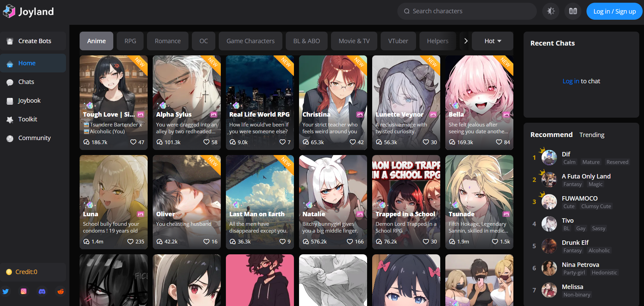
Task: Open the guidebook icon in header
Action: pyautogui.click(x=573, y=11)
